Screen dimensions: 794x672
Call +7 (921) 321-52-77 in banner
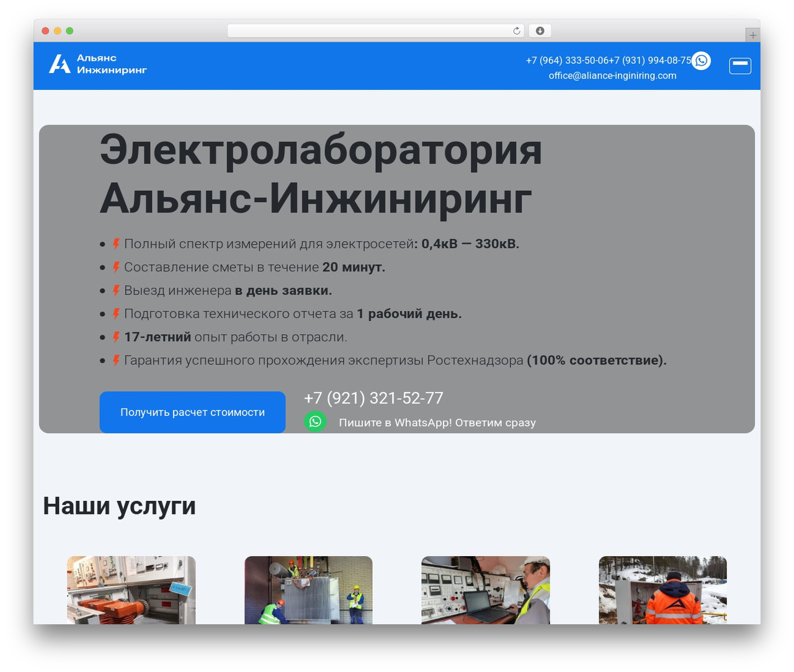(373, 398)
